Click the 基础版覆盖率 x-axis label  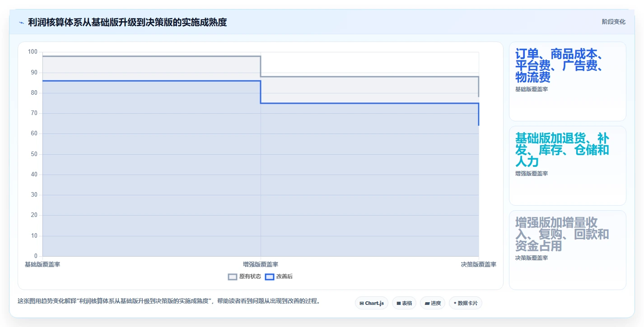coord(42,265)
